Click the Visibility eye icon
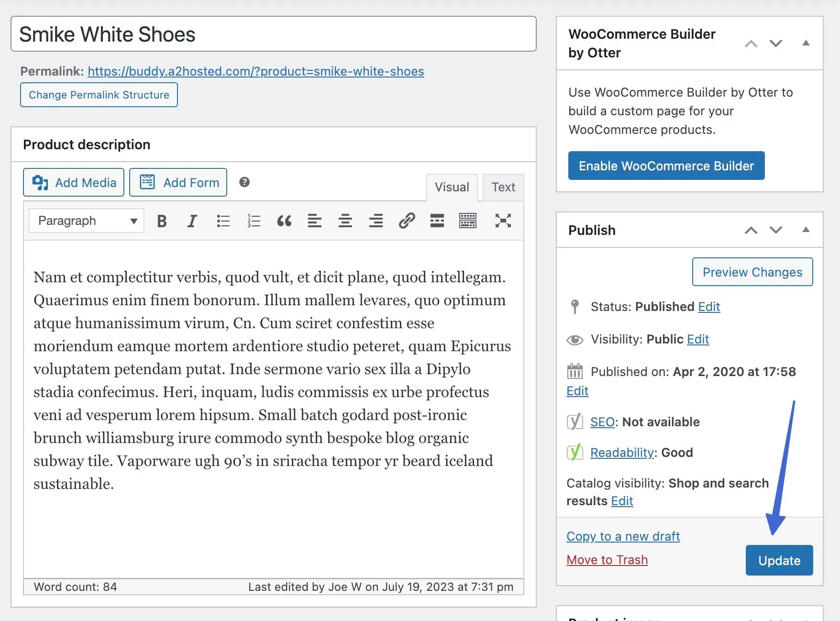The image size is (840, 621). [575, 340]
